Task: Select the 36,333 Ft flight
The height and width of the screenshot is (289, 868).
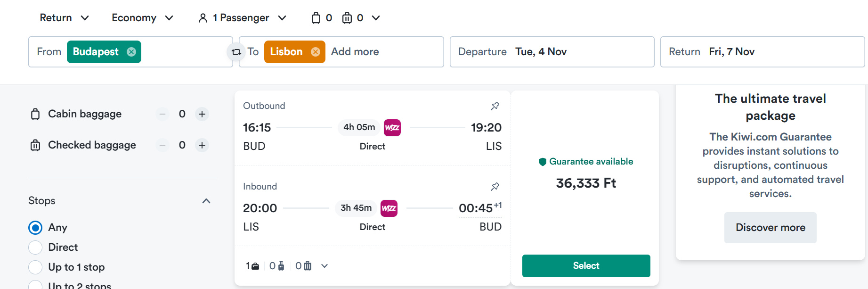Action: point(586,266)
